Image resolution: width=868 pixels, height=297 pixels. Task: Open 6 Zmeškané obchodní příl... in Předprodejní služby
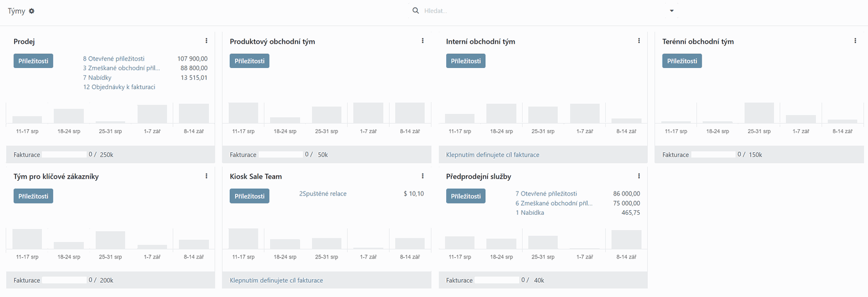tap(554, 203)
